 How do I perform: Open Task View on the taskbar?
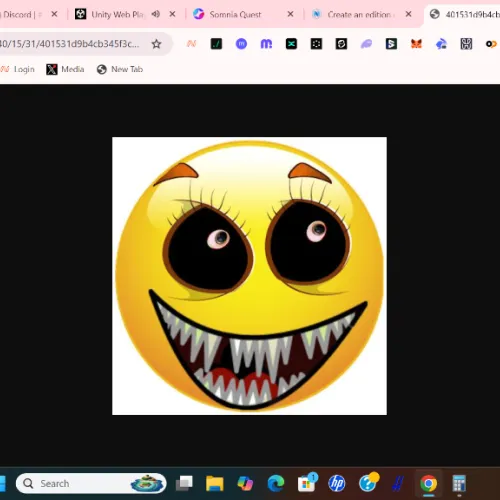coord(185,483)
